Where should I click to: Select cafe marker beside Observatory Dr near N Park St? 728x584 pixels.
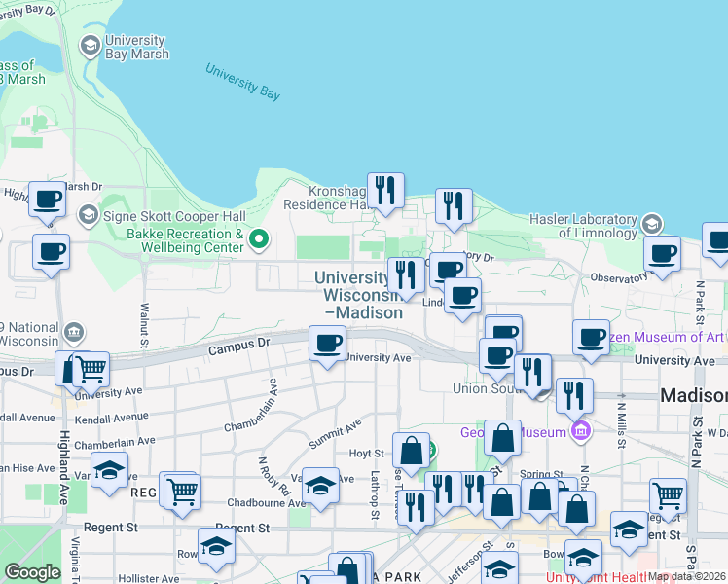[x=662, y=254]
